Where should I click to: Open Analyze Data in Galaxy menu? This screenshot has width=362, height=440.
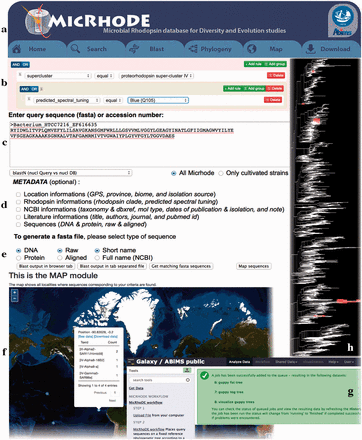coord(239,362)
